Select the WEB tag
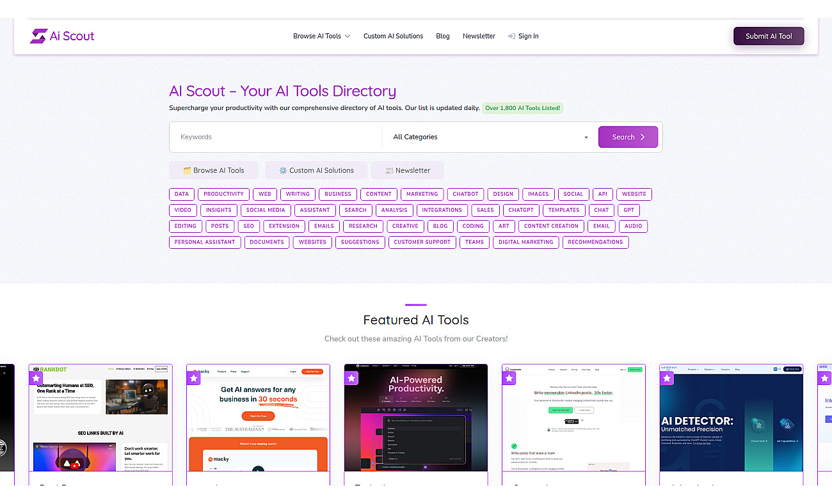The height and width of the screenshot is (504, 832). coord(265,194)
